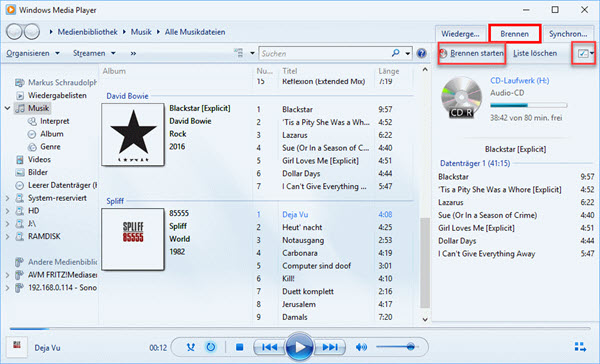
Task: Sort by the Länge column header
Action: pos(388,71)
